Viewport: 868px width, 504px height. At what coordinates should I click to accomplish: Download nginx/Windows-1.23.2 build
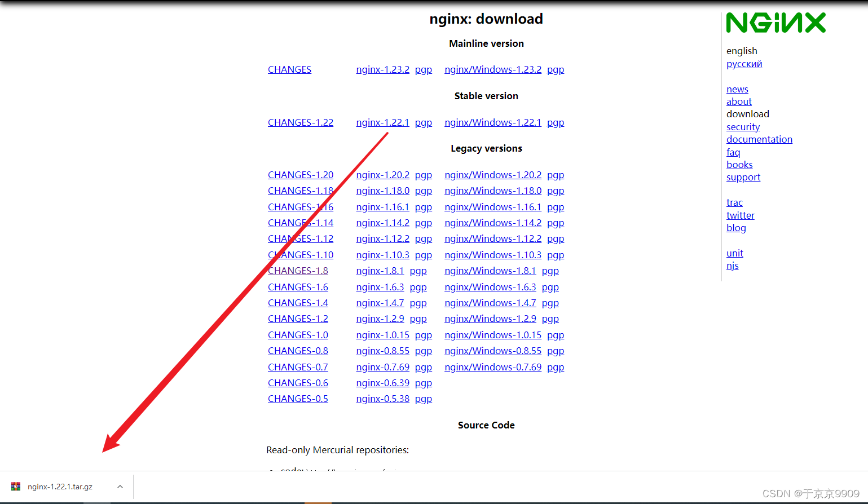pos(492,69)
